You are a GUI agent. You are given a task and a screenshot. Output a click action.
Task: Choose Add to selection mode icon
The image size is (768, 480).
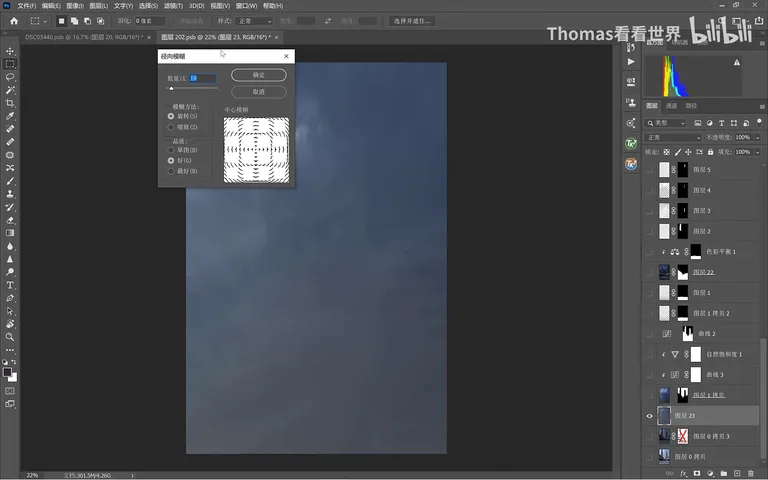coord(74,21)
